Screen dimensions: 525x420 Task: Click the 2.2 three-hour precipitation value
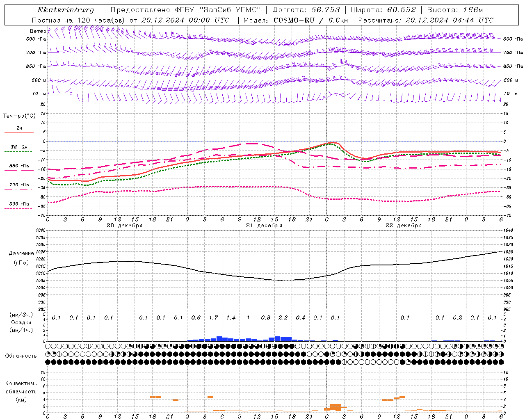(283, 318)
